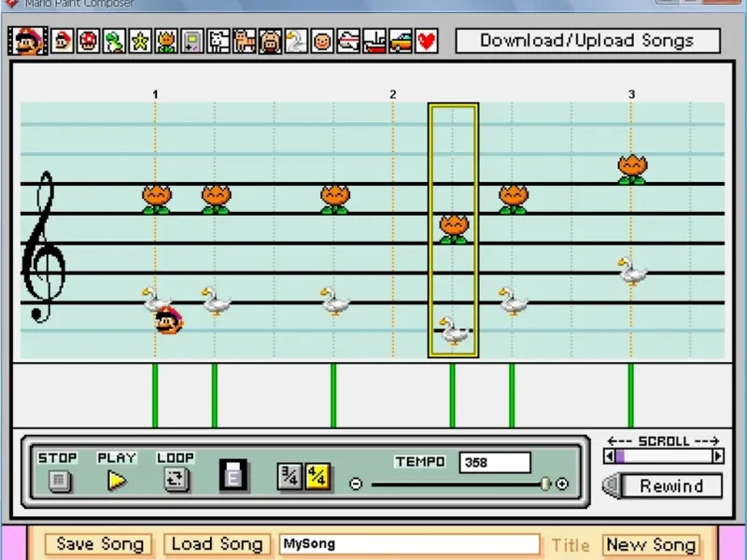Click the swan note at measure 1
The height and width of the screenshot is (560, 747).
coord(155,299)
